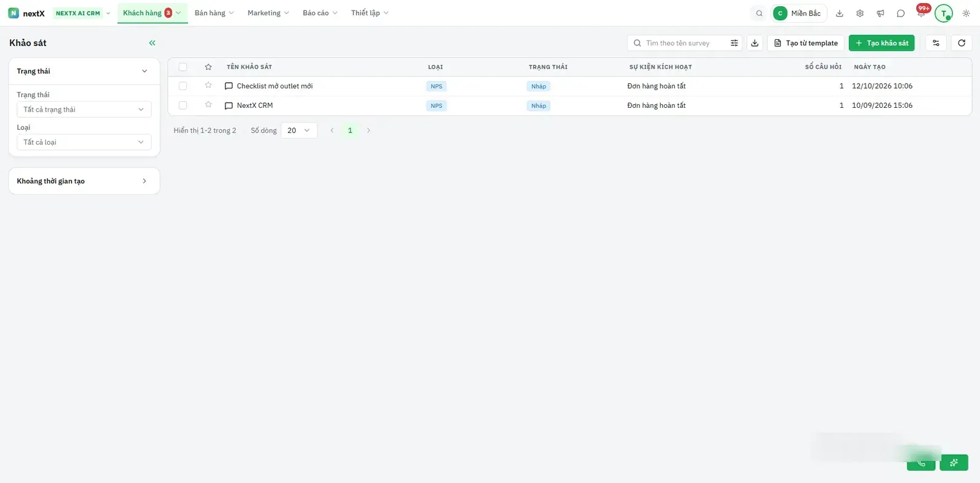Open search filter options in survey search
Viewport: 980px width, 483px height.
[x=734, y=43]
